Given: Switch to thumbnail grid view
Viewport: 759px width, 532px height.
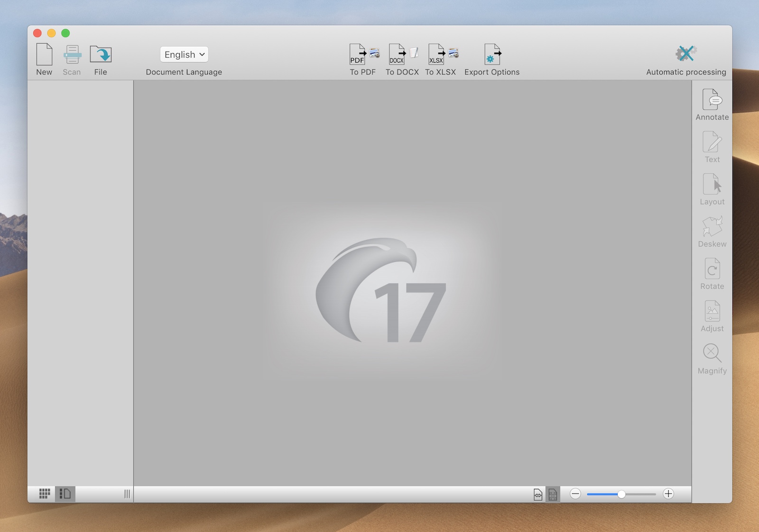Looking at the screenshot, I should [45, 494].
